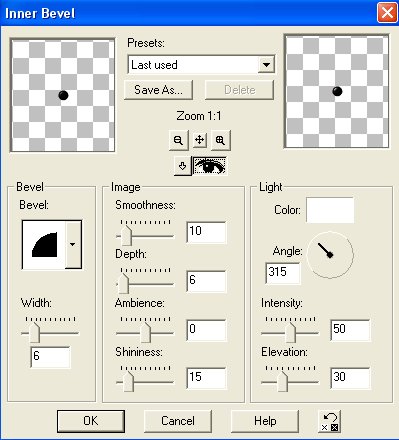Click the light Angle dial

click(330, 255)
